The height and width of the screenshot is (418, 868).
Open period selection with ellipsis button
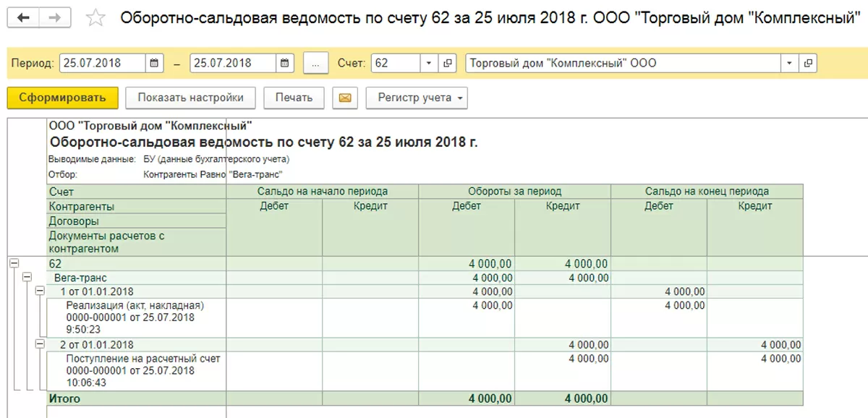(x=315, y=63)
